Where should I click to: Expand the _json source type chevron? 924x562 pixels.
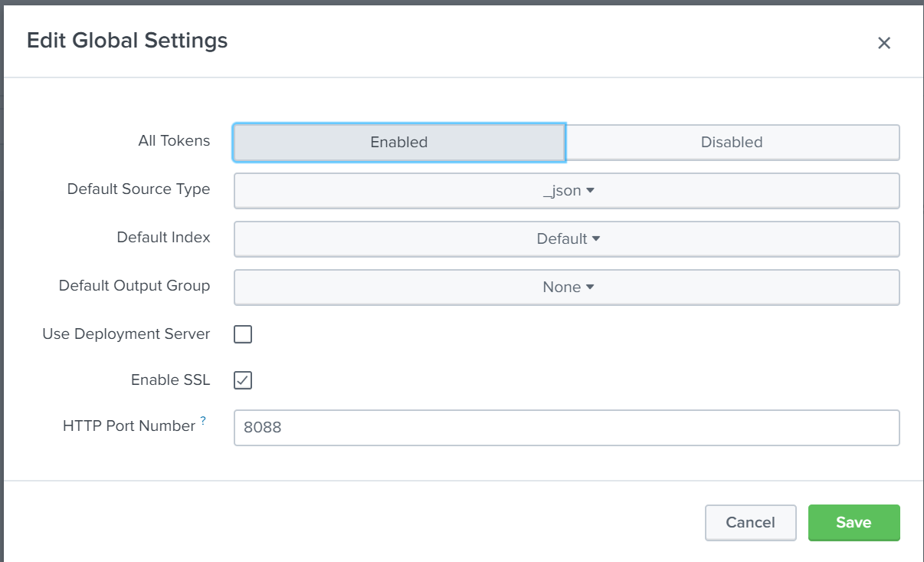(x=588, y=190)
